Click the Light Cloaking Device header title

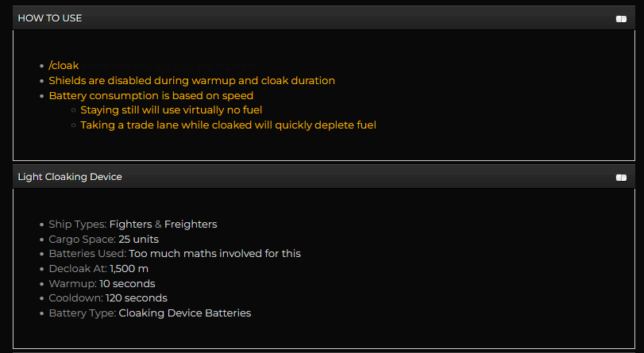click(x=70, y=178)
